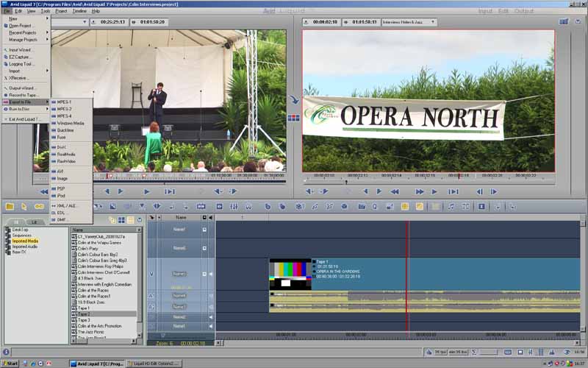Click the insert arrow between the two viewers
588x368 pixels.
293,99
